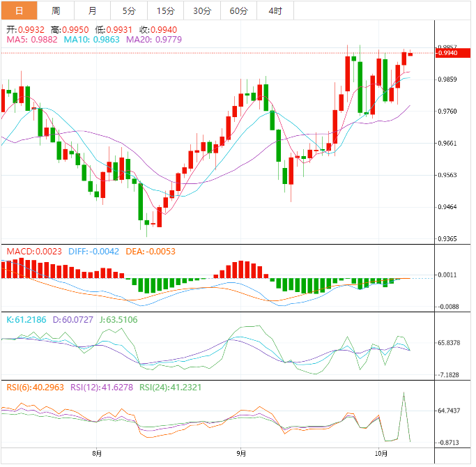Click the latest small red candlestick
476x467 pixels.
coord(410,54)
